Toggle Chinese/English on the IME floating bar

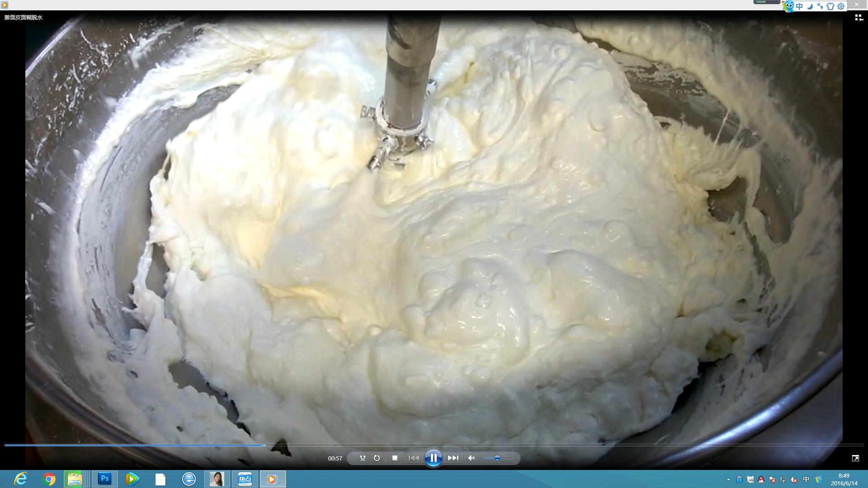pyautogui.click(x=800, y=6)
